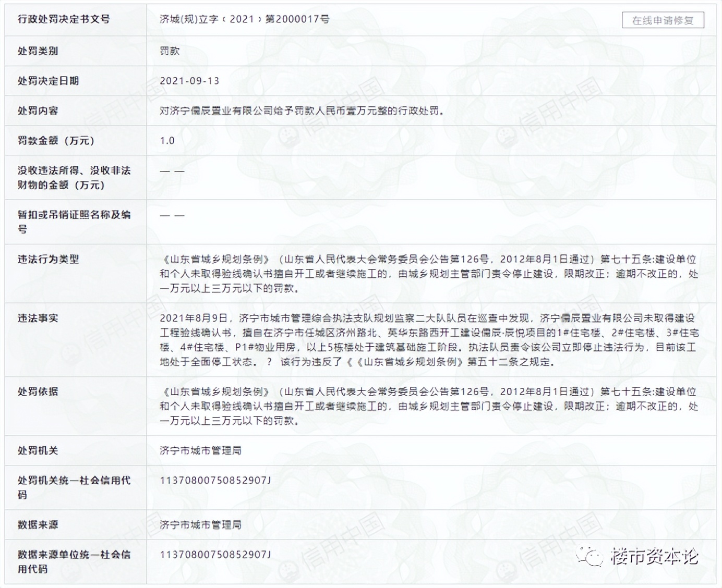Click the 处罚类别 row label
The height and width of the screenshot is (588, 722).
click(x=38, y=51)
